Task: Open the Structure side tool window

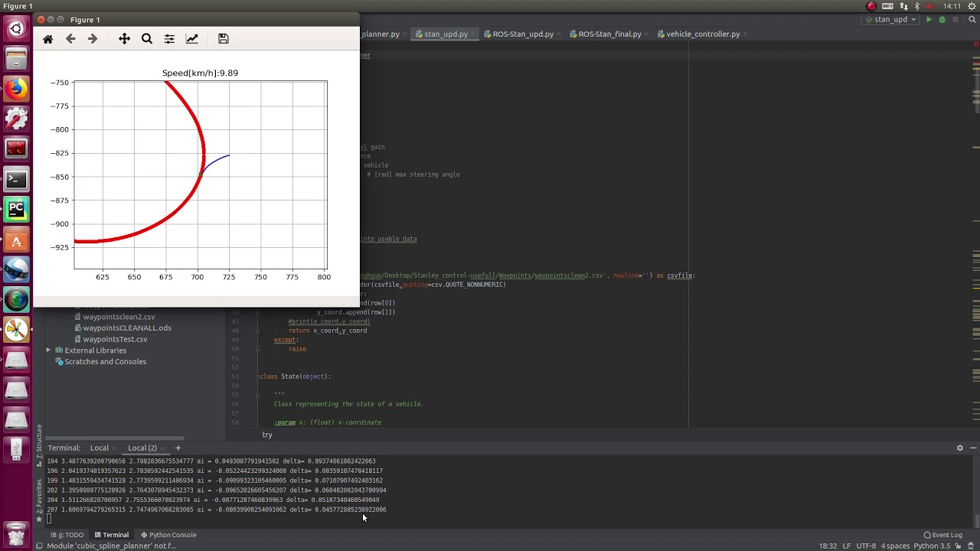Action: pos(39,445)
